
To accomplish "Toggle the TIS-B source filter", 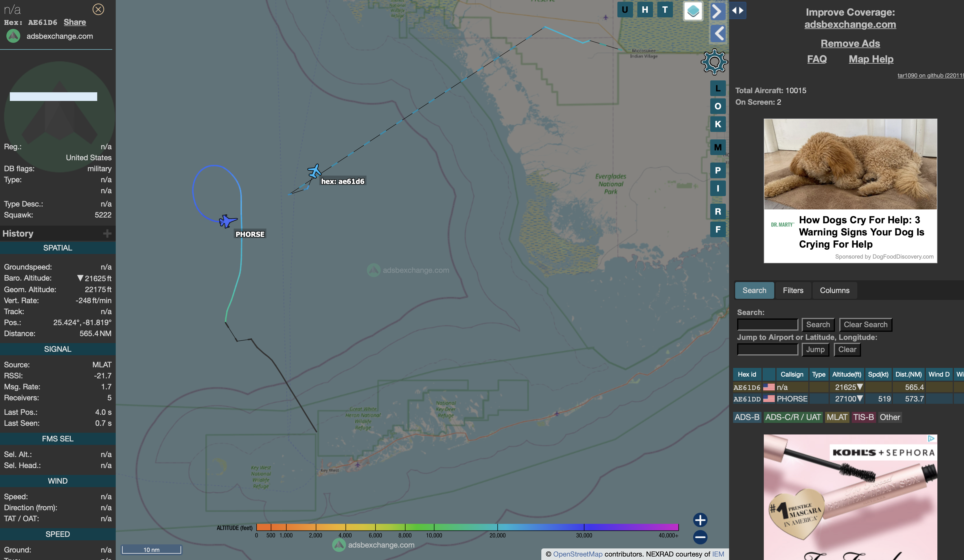I will tap(863, 417).
